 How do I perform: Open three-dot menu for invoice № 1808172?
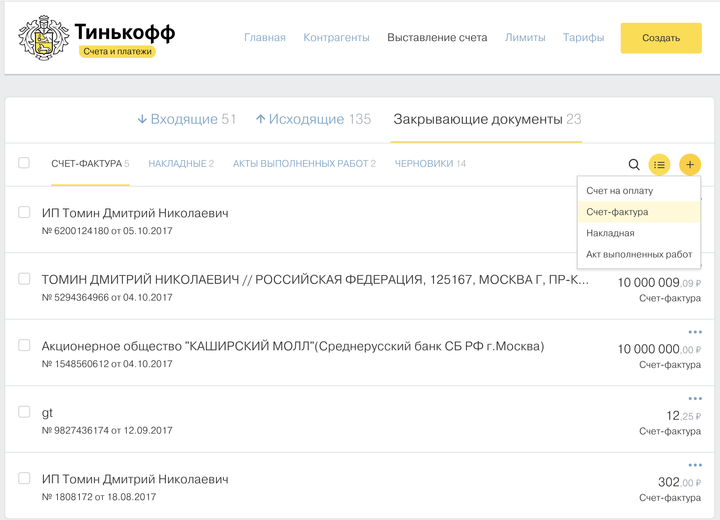pos(695,465)
